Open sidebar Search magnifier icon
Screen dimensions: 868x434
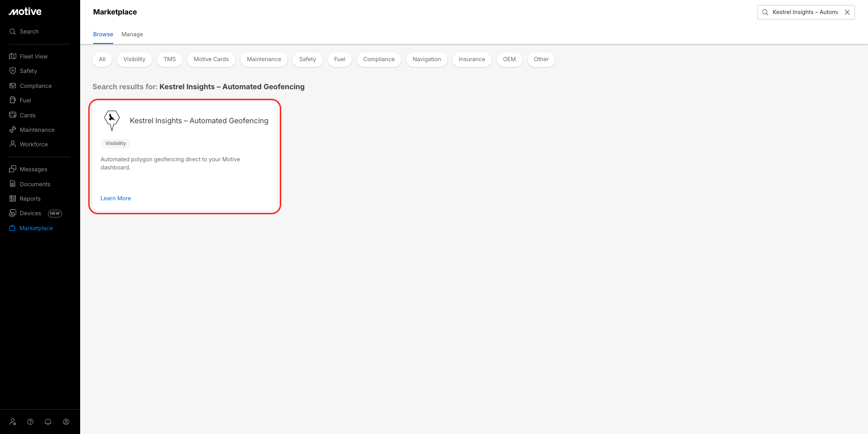tap(13, 32)
